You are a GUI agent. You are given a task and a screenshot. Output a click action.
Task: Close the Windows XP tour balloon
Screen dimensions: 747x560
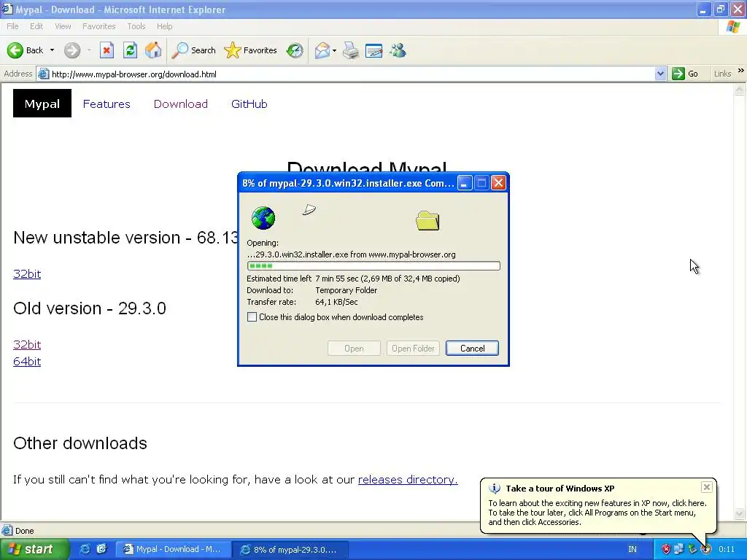[706, 487]
